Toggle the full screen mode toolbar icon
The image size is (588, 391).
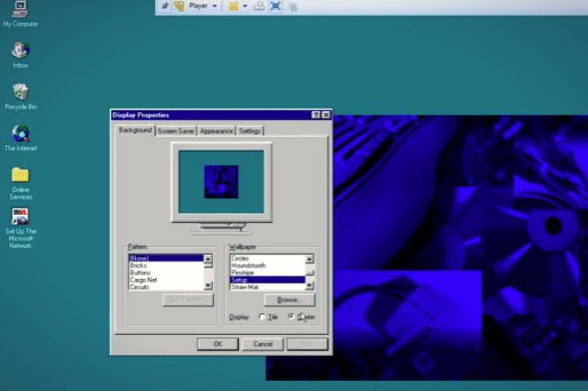point(276,6)
